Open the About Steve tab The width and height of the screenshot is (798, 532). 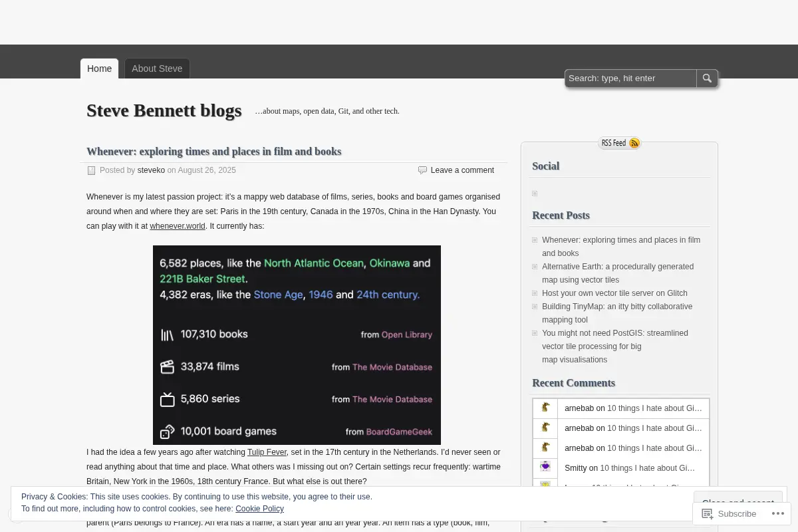tap(157, 68)
